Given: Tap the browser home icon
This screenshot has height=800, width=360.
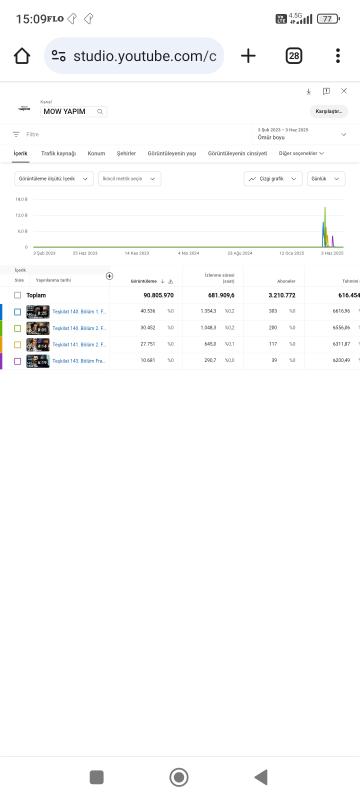Looking at the screenshot, I should [x=22, y=56].
